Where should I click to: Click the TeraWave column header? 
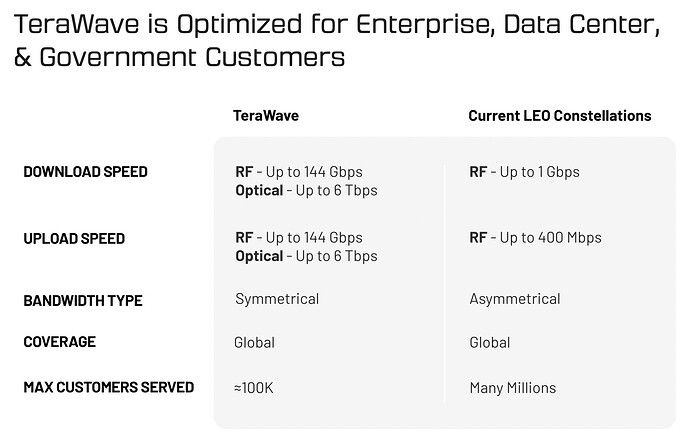(266, 116)
